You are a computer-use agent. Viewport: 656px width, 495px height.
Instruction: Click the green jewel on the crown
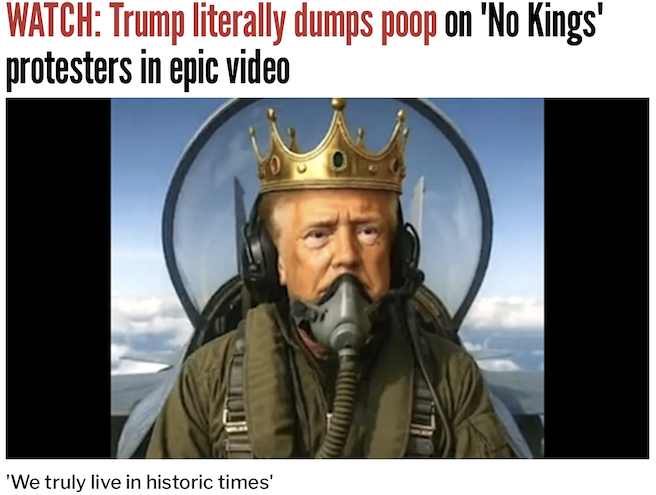(338, 159)
